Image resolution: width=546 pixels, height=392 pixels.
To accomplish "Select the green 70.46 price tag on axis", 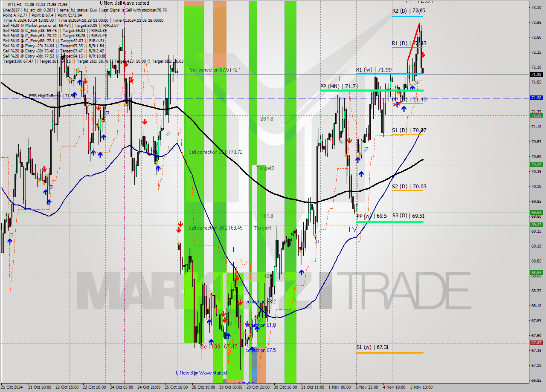I will 536,164.
